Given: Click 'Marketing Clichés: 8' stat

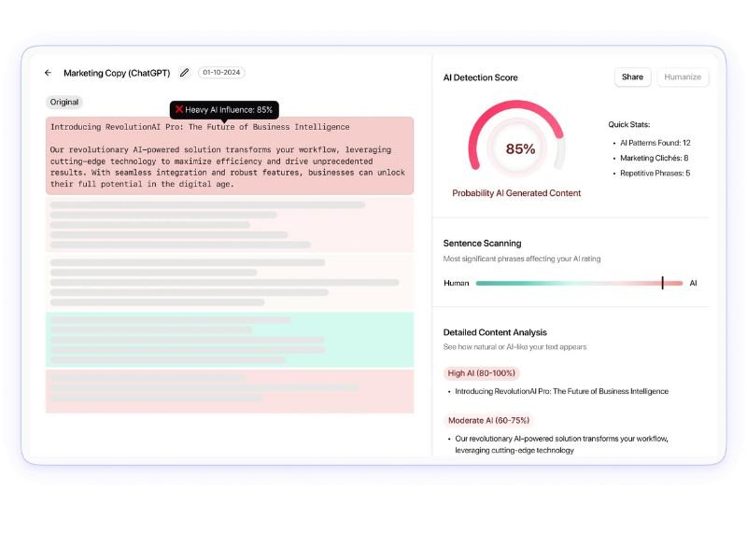Looking at the screenshot, I should [x=655, y=158].
